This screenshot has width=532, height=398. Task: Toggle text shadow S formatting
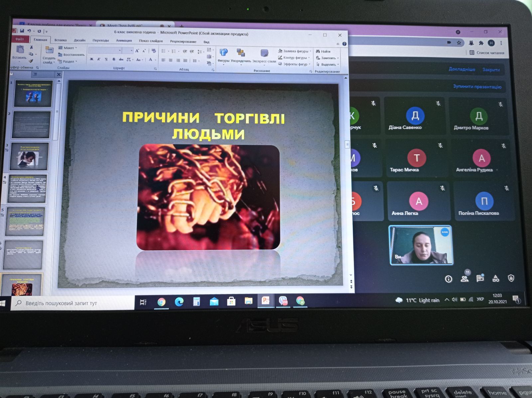[114, 60]
